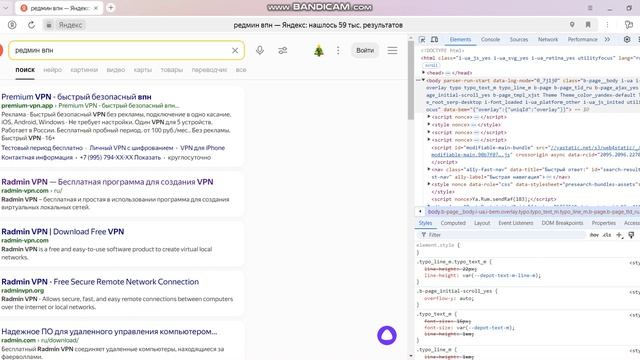Click the radminvpn.org green URL
640x360 pixels.
pos(22,291)
